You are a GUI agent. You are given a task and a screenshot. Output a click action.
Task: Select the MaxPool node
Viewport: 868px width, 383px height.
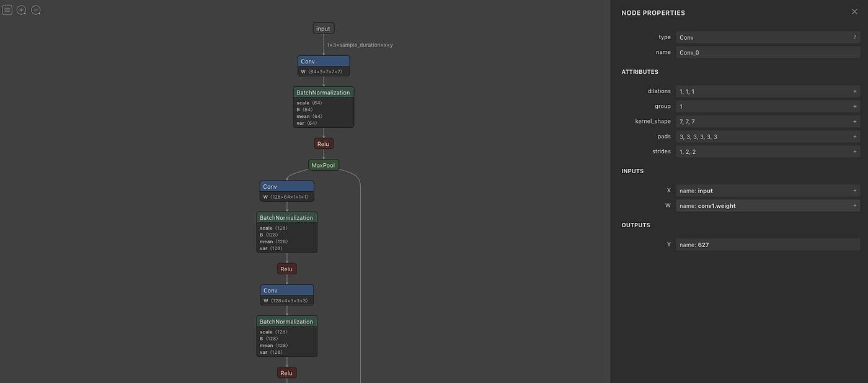pyautogui.click(x=323, y=164)
